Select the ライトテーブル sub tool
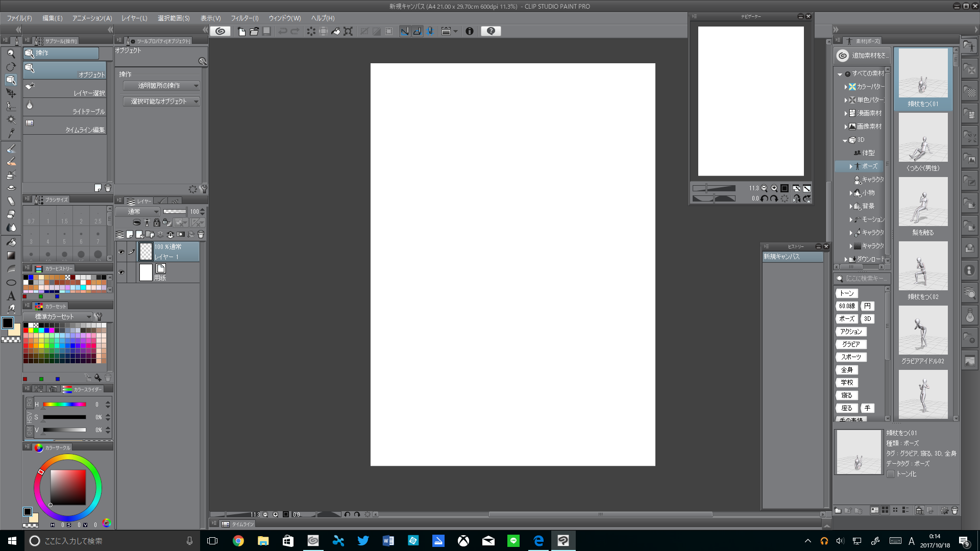The height and width of the screenshot is (551, 980). point(65,107)
